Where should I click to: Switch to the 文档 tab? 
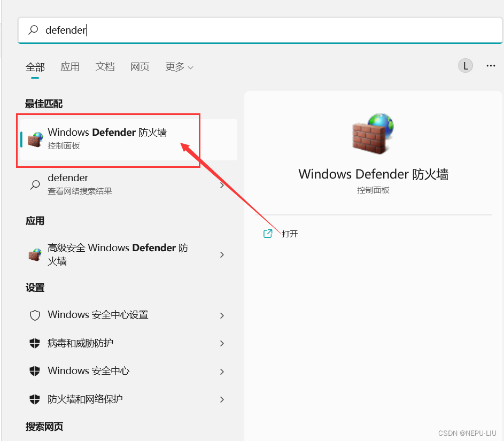tap(105, 67)
